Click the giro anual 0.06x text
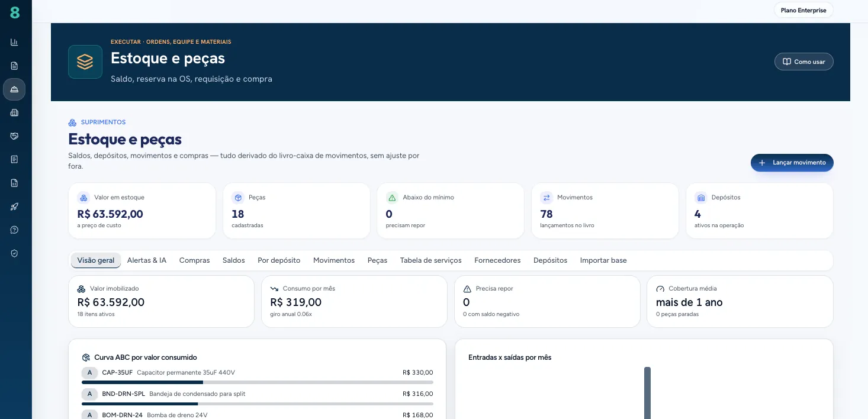The width and height of the screenshot is (868, 419). tap(291, 314)
